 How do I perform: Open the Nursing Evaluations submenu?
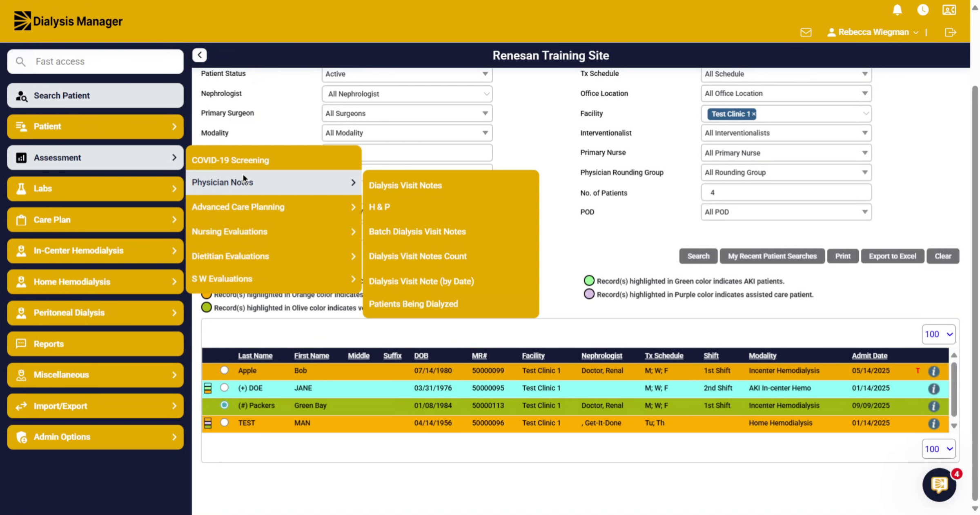coord(274,231)
